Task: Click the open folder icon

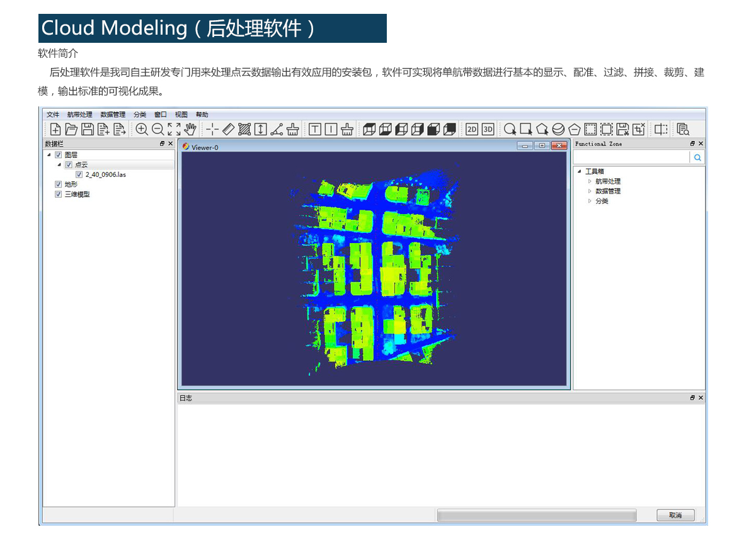Action: click(x=71, y=130)
